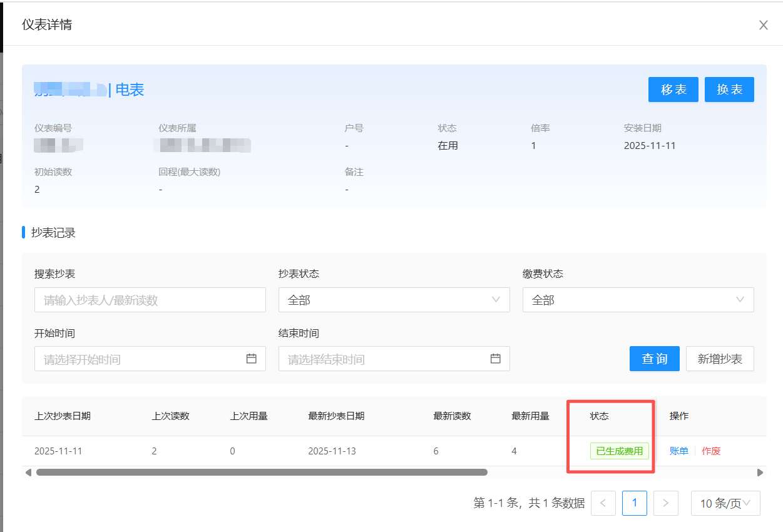The width and height of the screenshot is (783, 532).
Task: Open the 10 条/页 page size dropdown
Action: point(725,503)
